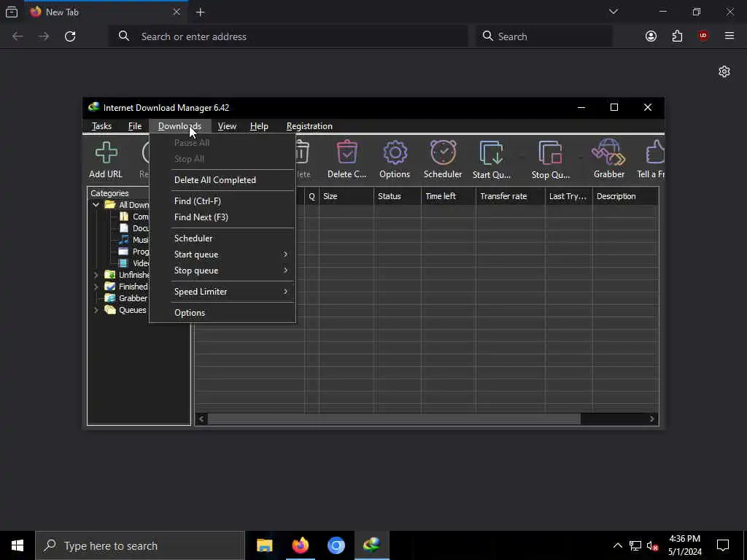This screenshot has width=747, height=560.
Task: Show hidden system tray icons
Action: coord(617,545)
